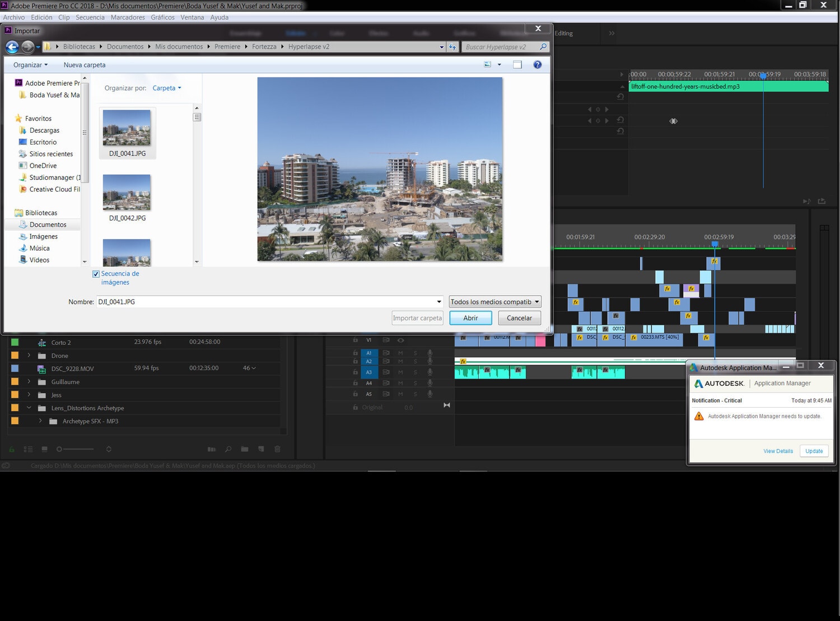Mute audio track A1
The height and width of the screenshot is (621, 840).
pos(400,353)
